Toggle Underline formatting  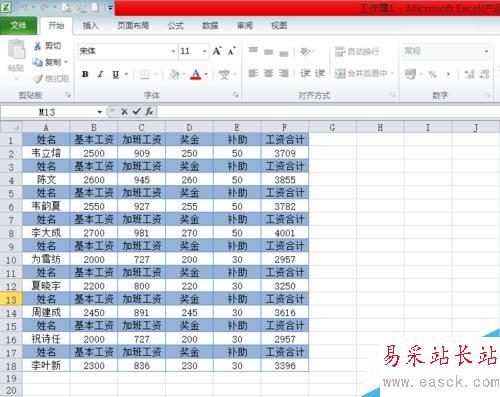(115, 74)
